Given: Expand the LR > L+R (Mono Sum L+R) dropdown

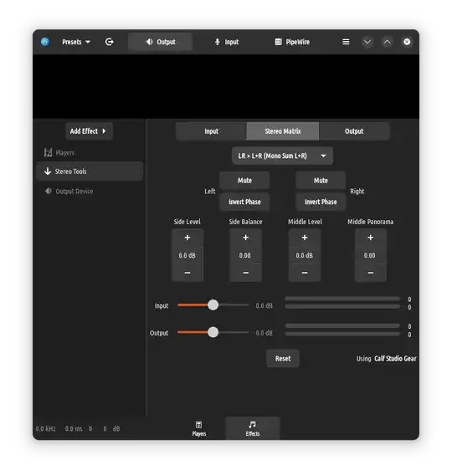Looking at the screenshot, I should [283, 156].
